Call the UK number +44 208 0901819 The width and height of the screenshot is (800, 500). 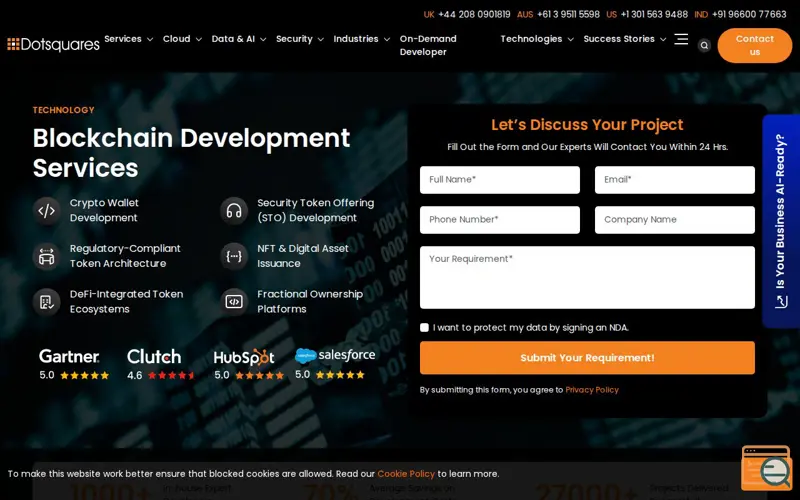474,14
